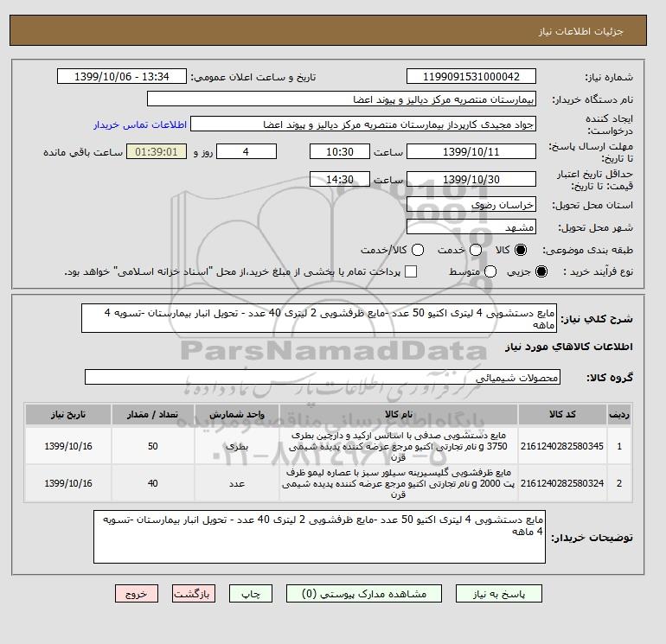Click the پاسخ به نیاز button

(x=499, y=594)
